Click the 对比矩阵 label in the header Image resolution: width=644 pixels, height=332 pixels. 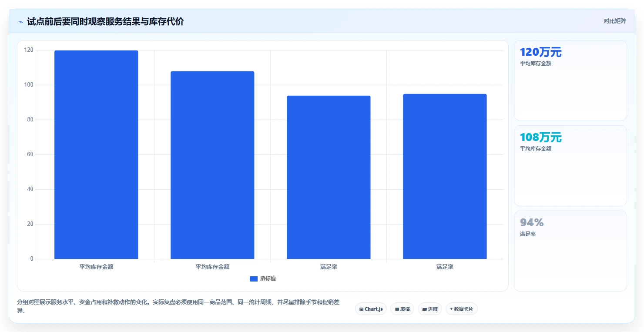614,21
